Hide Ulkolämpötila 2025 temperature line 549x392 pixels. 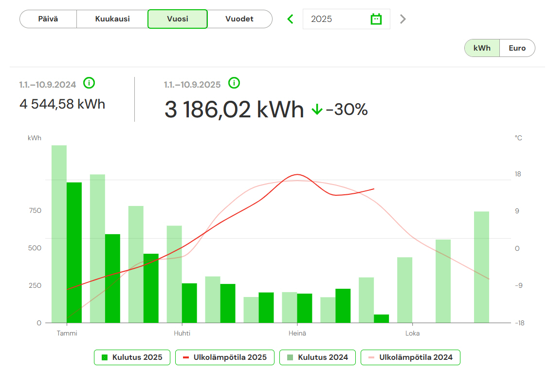[224, 357]
